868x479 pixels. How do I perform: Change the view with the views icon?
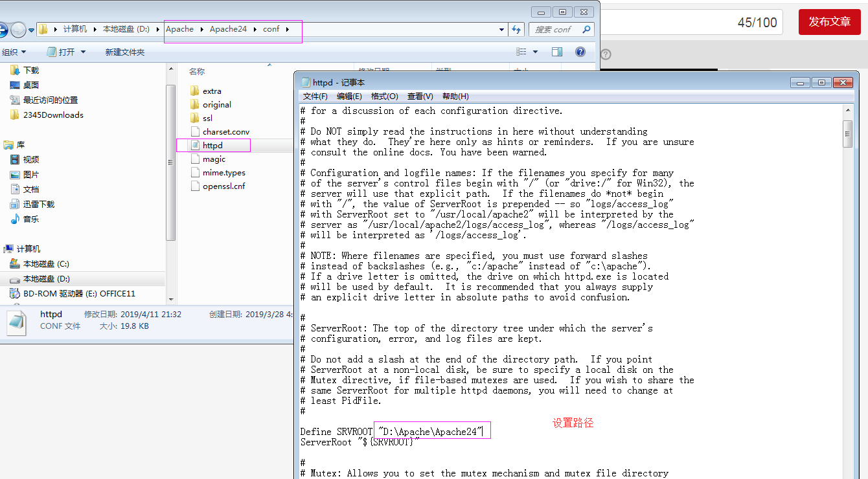(521, 52)
